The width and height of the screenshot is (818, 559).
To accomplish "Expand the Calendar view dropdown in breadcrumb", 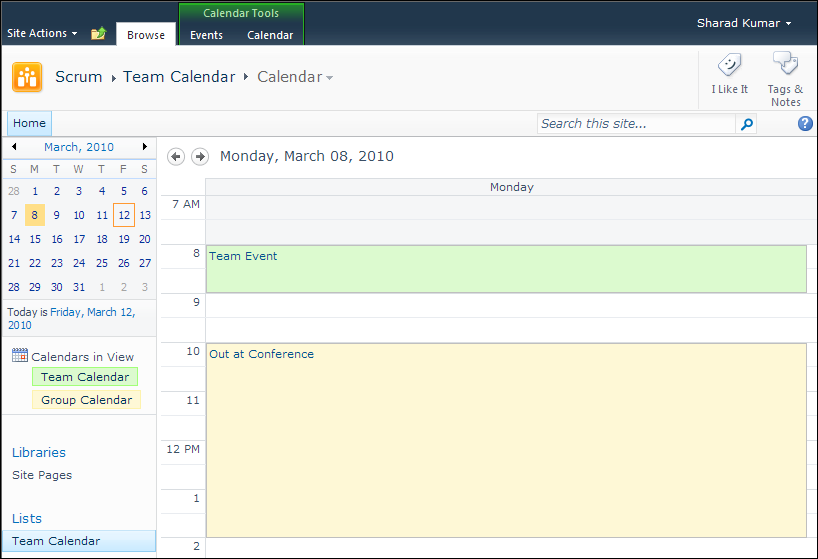I will (x=330, y=78).
